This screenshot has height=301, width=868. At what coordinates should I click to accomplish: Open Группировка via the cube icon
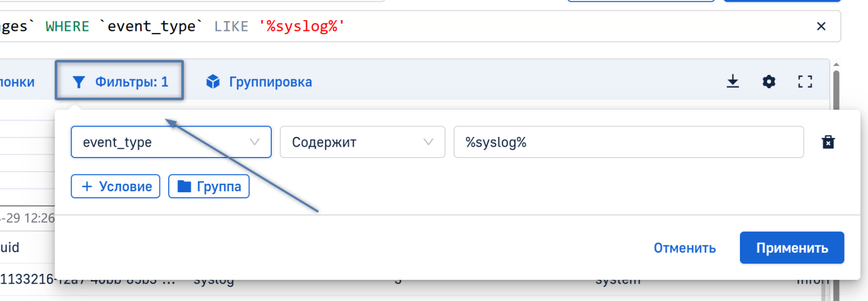coord(259,82)
